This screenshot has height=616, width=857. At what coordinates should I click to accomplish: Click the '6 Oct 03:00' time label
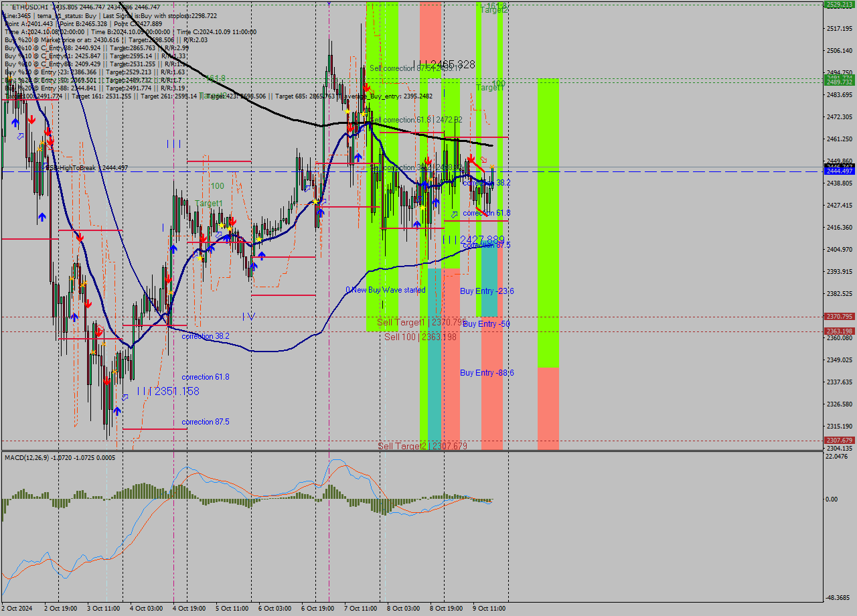275,609
